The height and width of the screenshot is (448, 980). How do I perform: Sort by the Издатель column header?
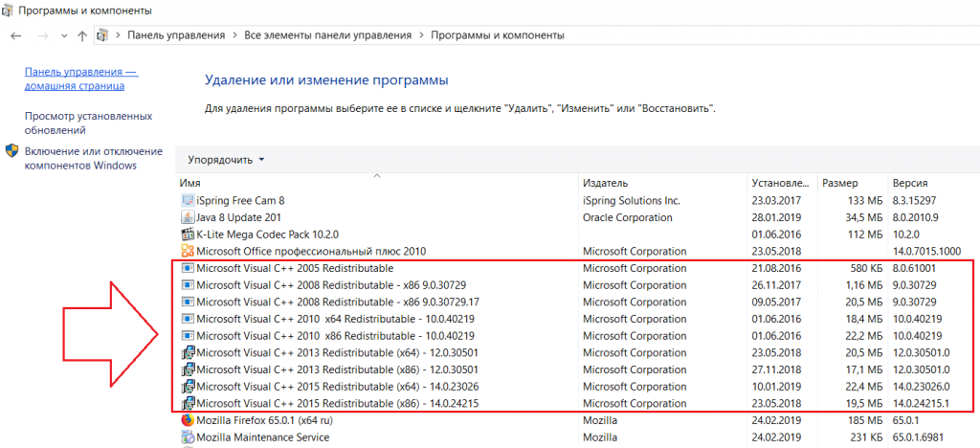click(x=605, y=183)
